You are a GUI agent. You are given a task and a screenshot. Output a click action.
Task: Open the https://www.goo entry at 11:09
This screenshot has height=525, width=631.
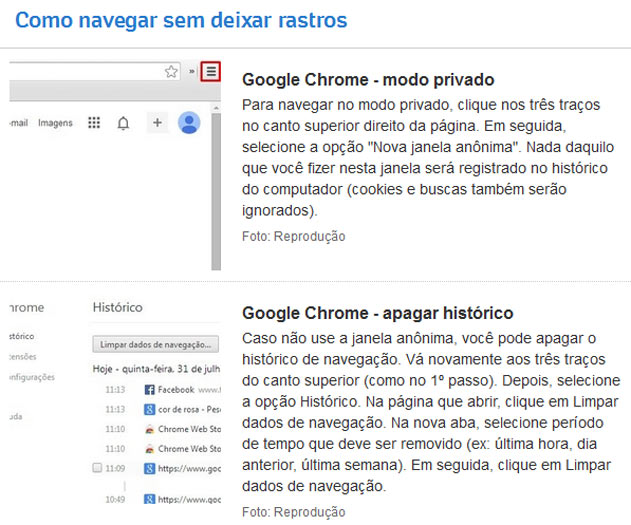click(x=189, y=468)
